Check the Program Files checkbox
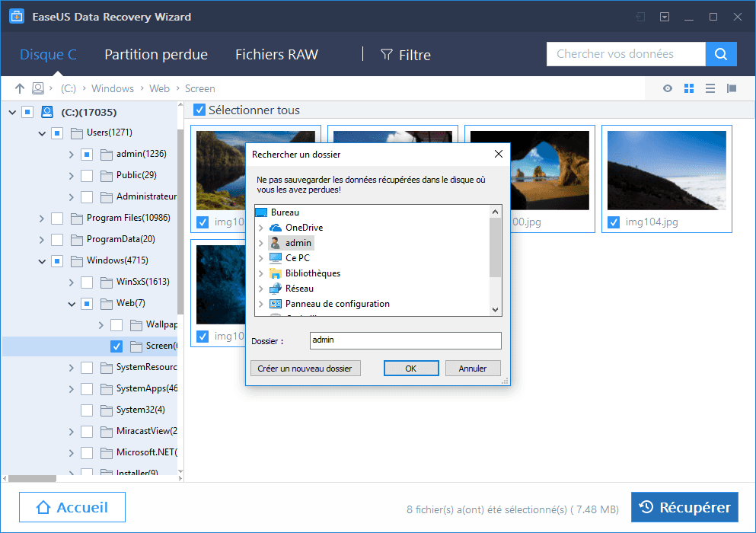Screen dimensions: 756x533 (57, 218)
